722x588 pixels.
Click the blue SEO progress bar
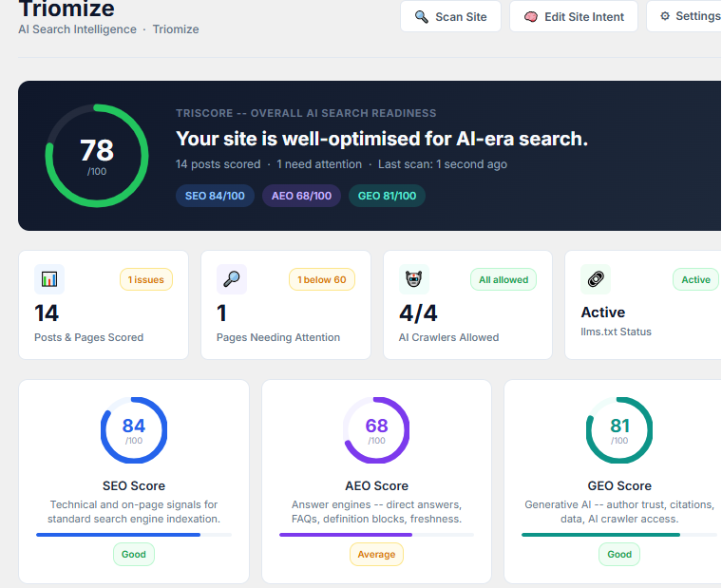[x=134, y=535]
